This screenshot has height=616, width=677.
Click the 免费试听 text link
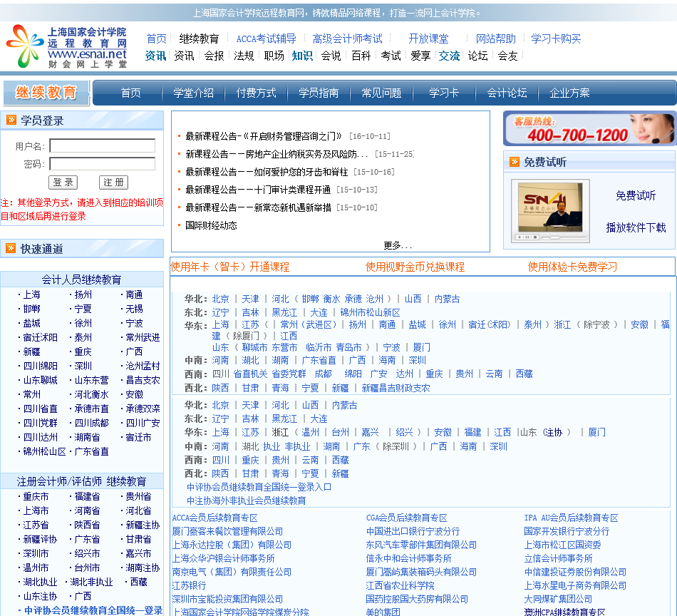coord(636,195)
